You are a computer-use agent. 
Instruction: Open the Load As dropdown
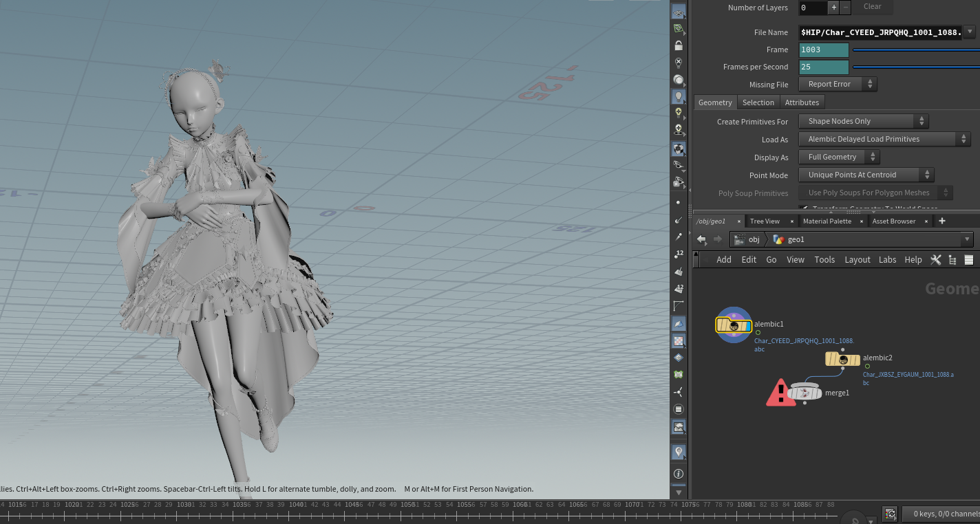[x=884, y=139]
